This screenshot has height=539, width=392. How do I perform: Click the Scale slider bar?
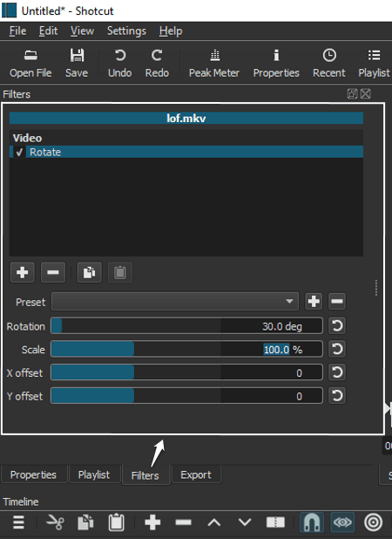(x=186, y=349)
